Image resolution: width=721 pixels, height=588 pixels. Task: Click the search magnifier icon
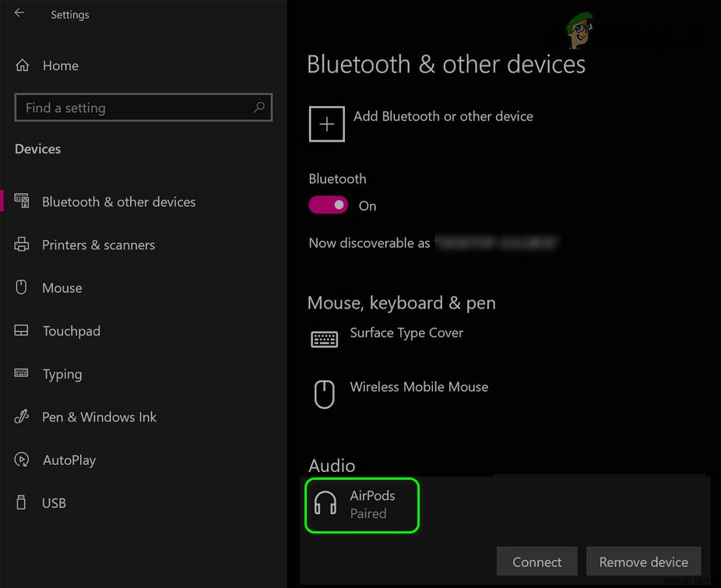pyautogui.click(x=259, y=107)
